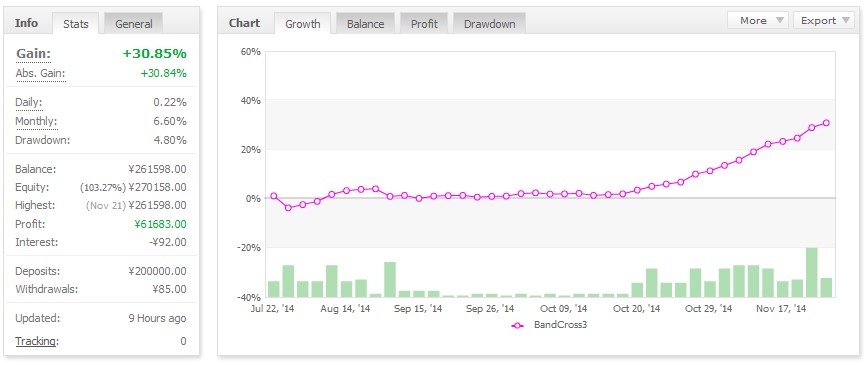The width and height of the screenshot is (867, 365).
Task: Click the Chart panel heading
Action: click(x=244, y=23)
